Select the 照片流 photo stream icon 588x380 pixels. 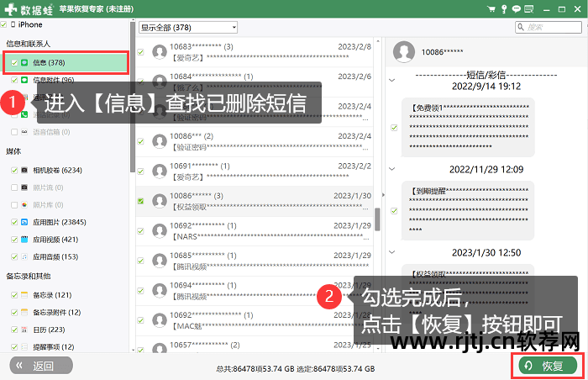(24, 187)
